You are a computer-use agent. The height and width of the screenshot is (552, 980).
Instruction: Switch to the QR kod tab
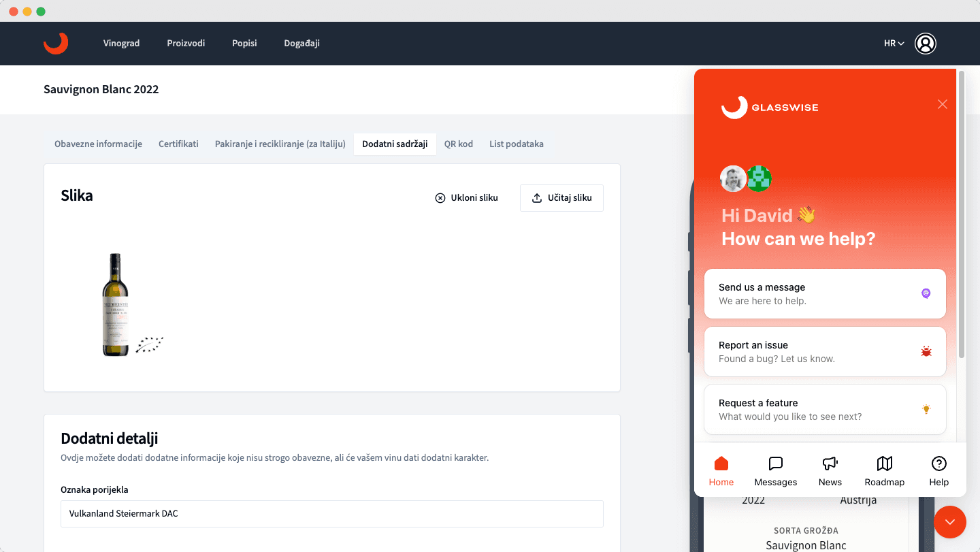[459, 144]
